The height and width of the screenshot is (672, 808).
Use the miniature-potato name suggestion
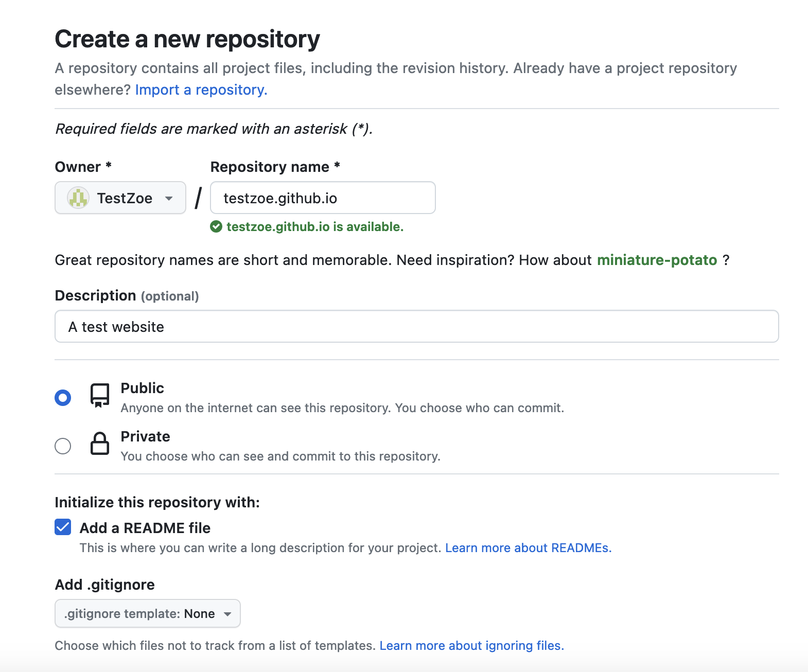coord(657,260)
